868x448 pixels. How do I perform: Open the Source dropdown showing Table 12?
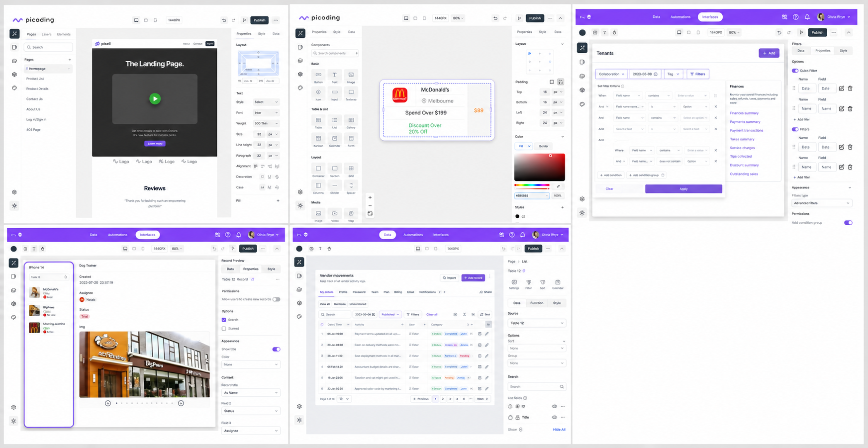(x=537, y=323)
